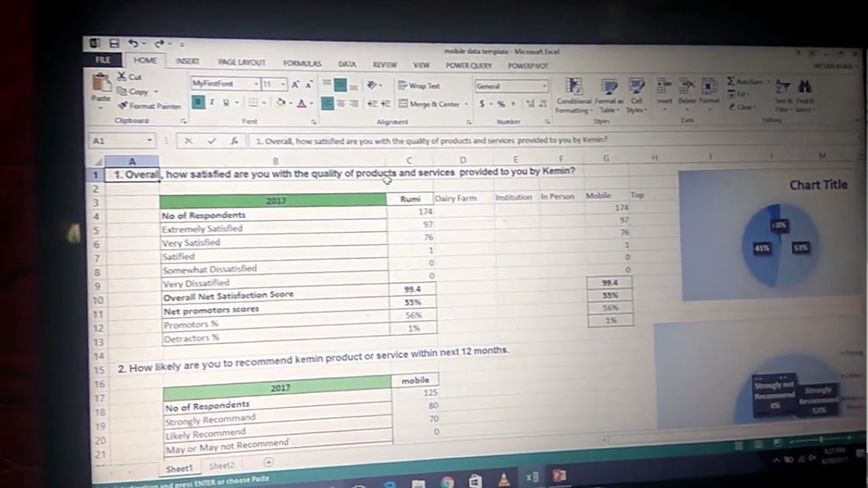The image size is (868, 488).
Task: Open Sort & Filter options
Action: 783,96
